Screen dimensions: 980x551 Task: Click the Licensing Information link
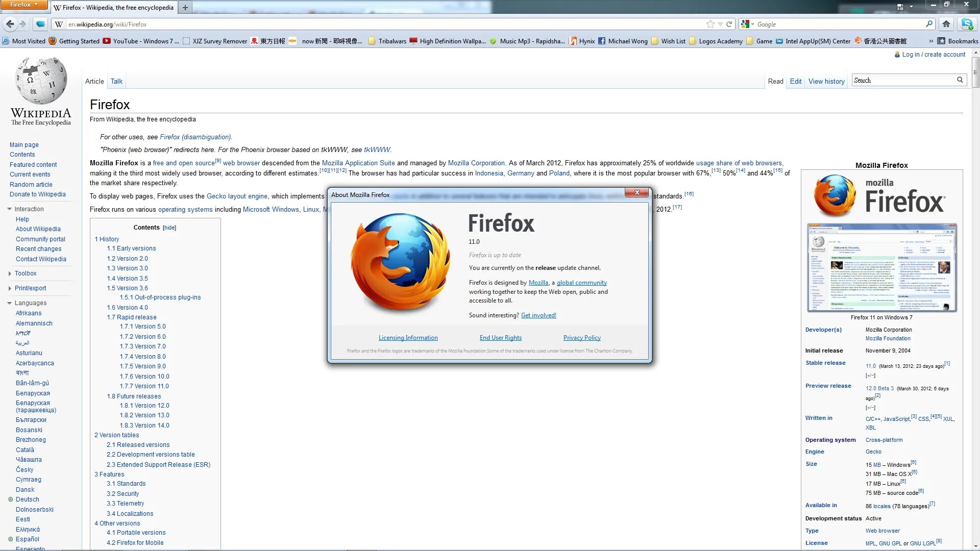coord(408,338)
